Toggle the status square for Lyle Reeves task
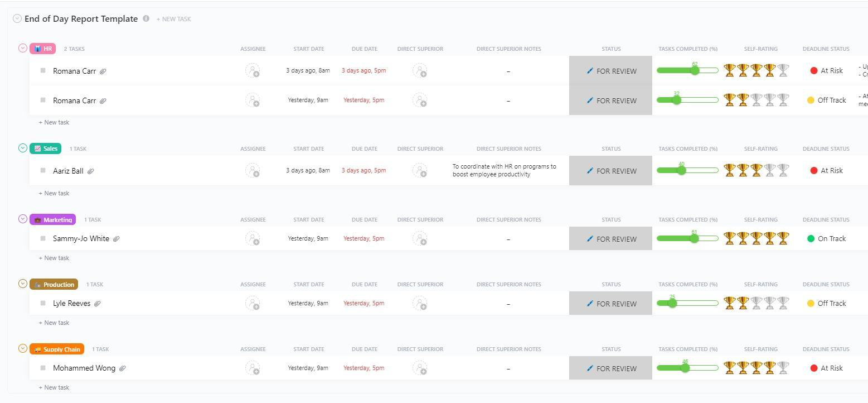The width and height of the screenshot is (868, 403). click(43, 303)
